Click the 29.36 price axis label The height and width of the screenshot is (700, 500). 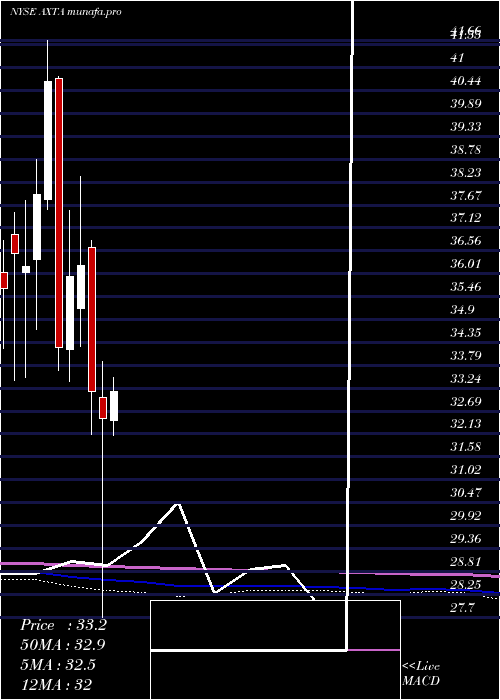(x=466, y=538)
